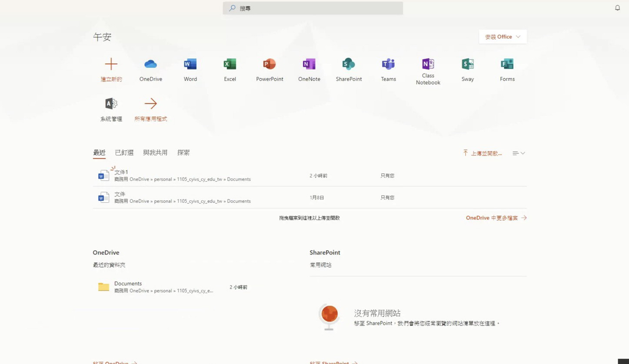
Task: Switch to the 已釘選 tab
Action: pos(124,153)
